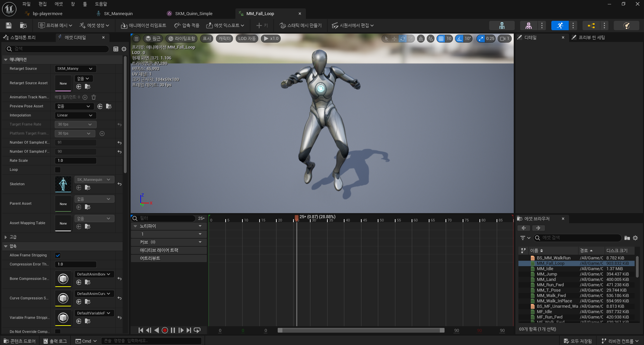Pause animation playback
The height and width of the screenshot is (345, 644).
[173, 330]
